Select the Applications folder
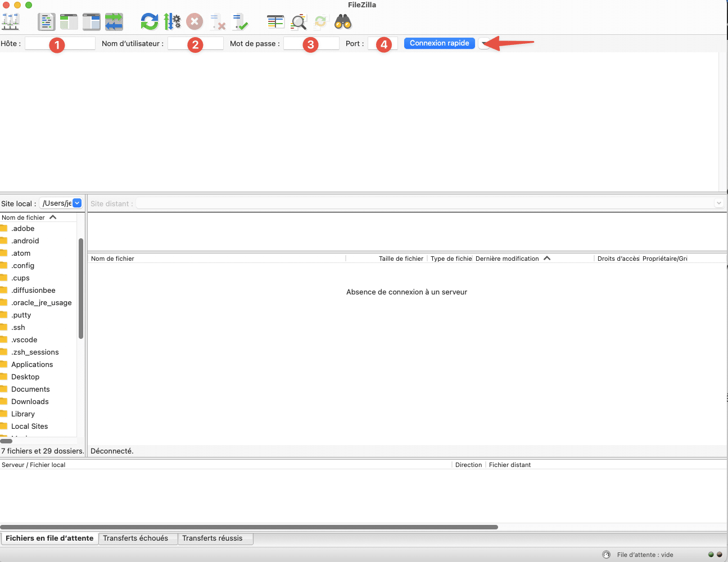The image size is (728, 562). click(x=32, y=365)
